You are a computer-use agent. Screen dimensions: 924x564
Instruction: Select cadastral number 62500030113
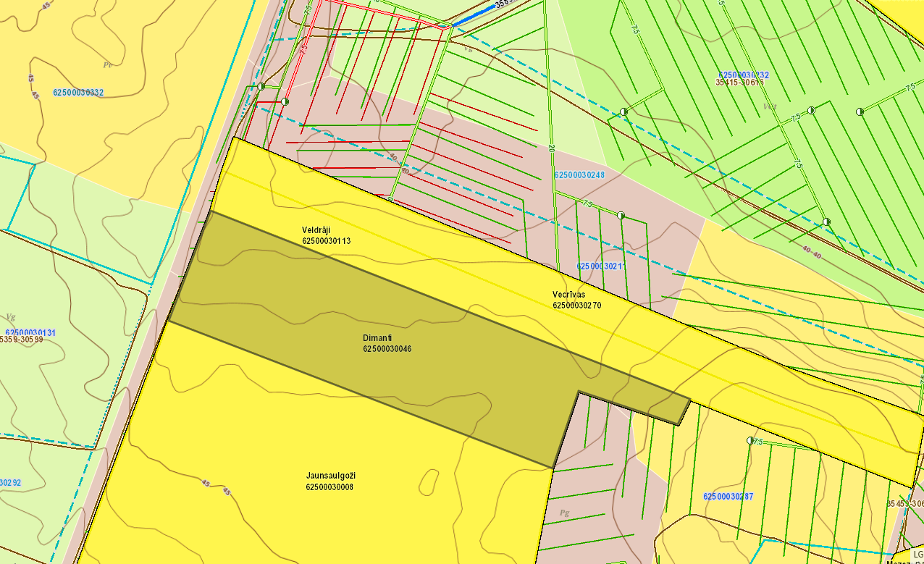point(327,240)
